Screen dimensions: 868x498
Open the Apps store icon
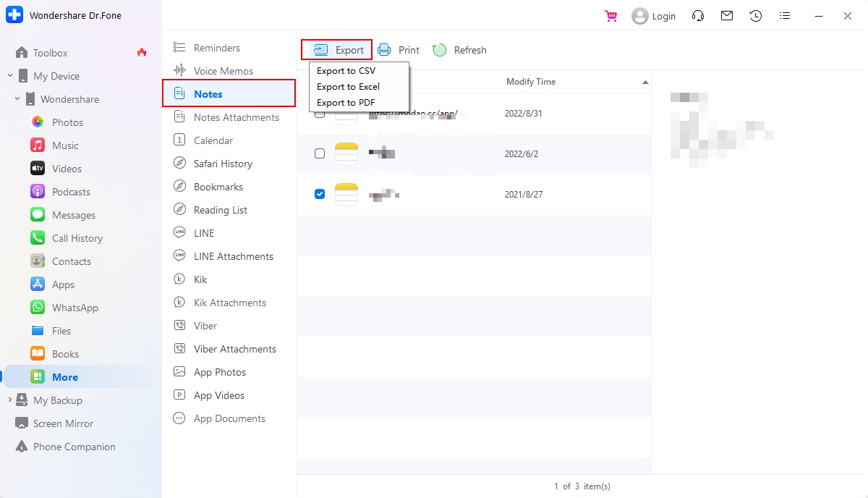coord(38,284)
